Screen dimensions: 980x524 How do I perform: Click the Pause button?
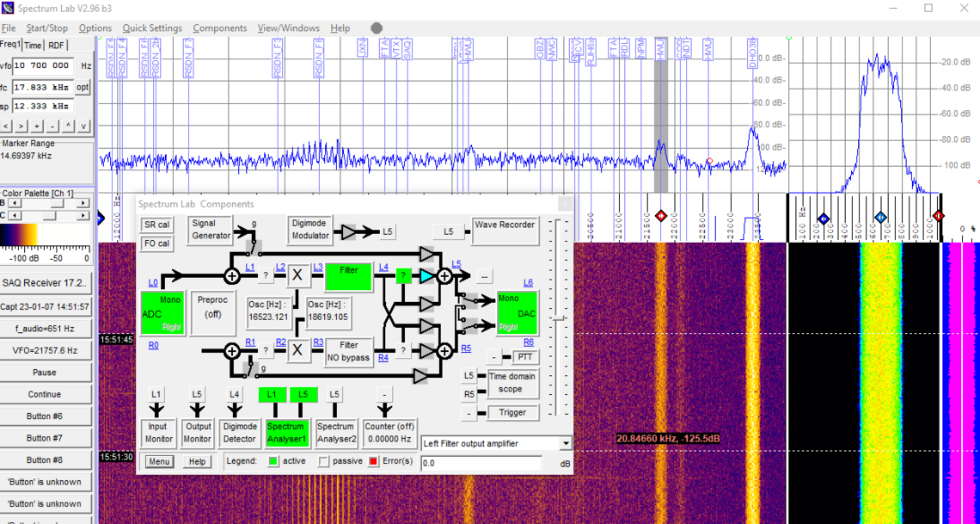(x=46, y=372)
